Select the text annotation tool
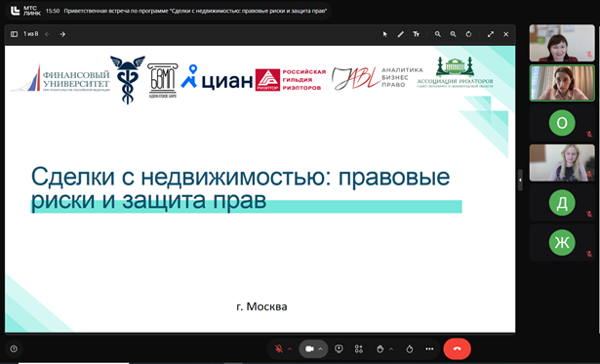This screenshot has width=600, height=364. click(x=416, y=34)
